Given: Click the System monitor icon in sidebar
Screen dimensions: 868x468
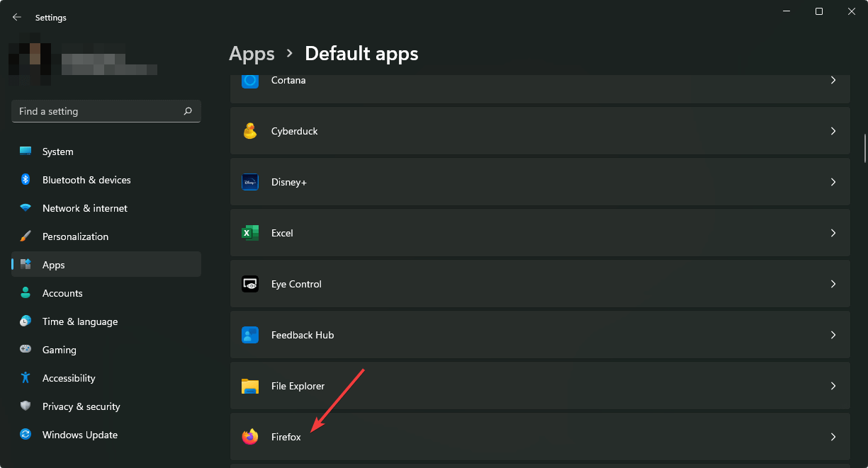Looking at the screenshot, I should point(26,152).
